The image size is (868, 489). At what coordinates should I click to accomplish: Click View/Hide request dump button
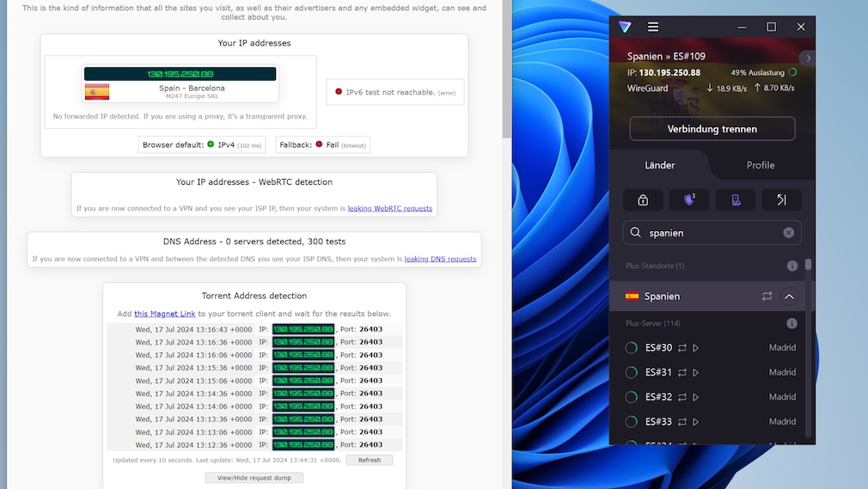(x=254, y=478)
